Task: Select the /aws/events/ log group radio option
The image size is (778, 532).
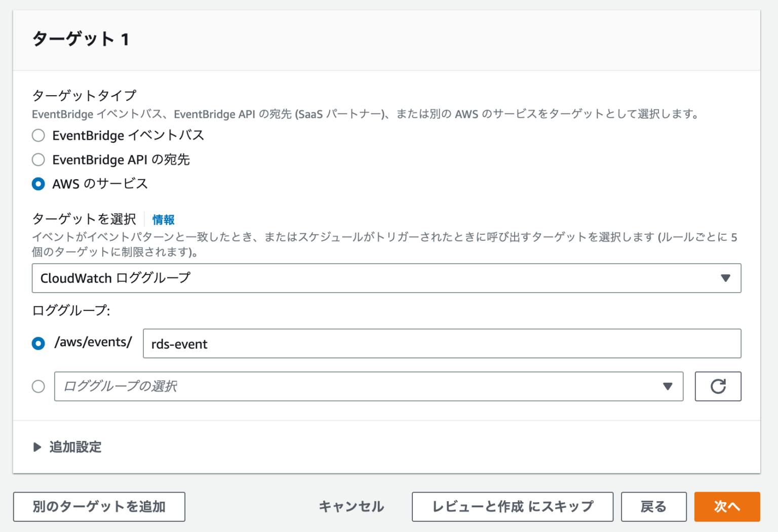Action: (38, 343)
